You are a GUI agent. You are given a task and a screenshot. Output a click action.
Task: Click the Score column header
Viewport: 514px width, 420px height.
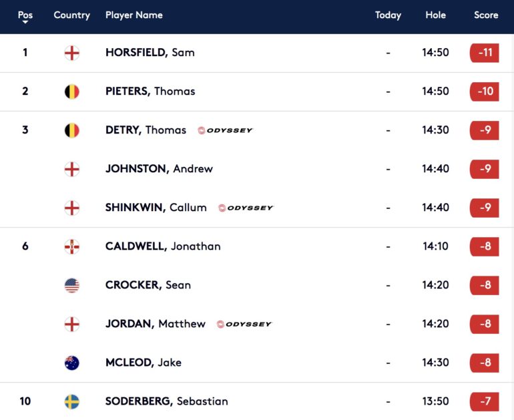[x=485, y=15]
